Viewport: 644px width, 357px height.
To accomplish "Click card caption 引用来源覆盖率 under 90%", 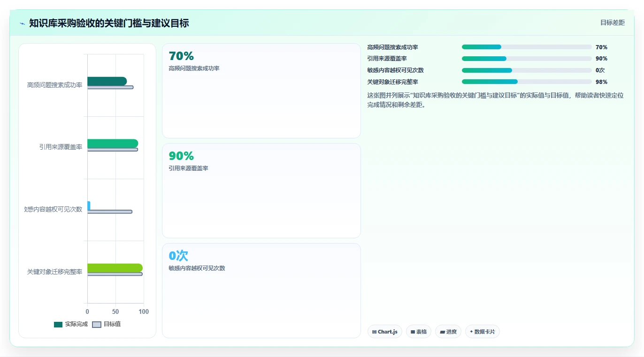I will (188, 168).
